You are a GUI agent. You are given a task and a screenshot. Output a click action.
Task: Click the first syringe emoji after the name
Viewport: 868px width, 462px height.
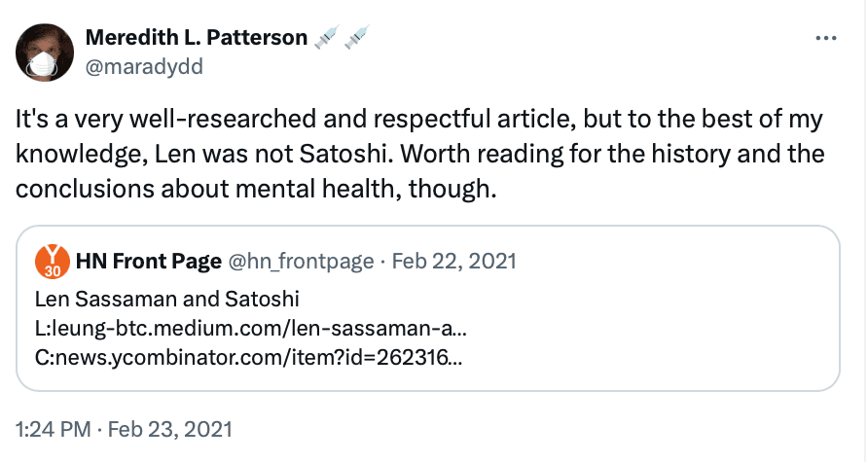326,39
